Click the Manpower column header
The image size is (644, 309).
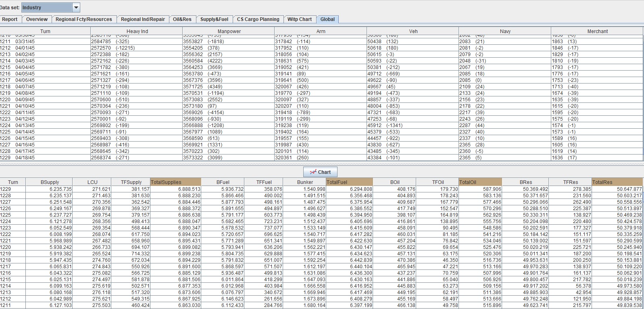coord(229,31)
